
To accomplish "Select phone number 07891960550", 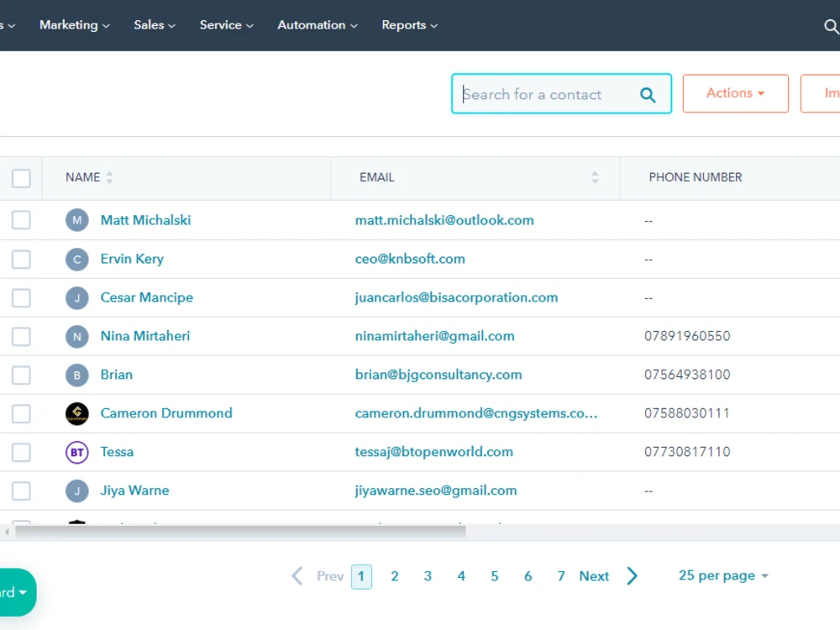I will click(687, 336).
